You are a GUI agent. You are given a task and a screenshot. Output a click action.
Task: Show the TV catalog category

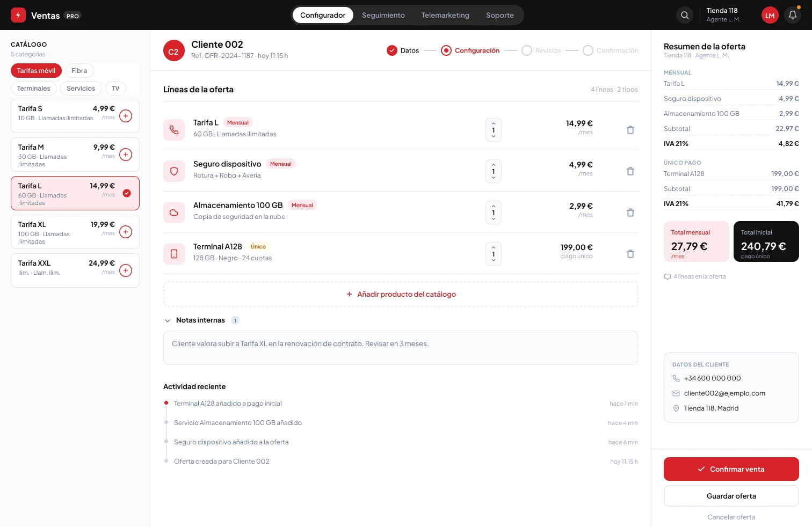coord(115,89)
